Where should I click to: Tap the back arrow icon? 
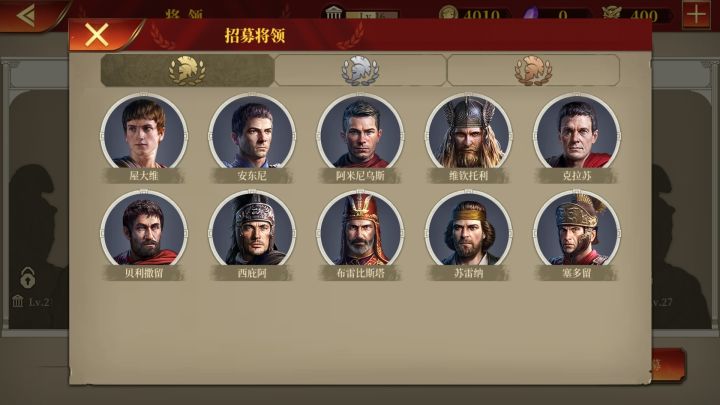click(26, 16)
